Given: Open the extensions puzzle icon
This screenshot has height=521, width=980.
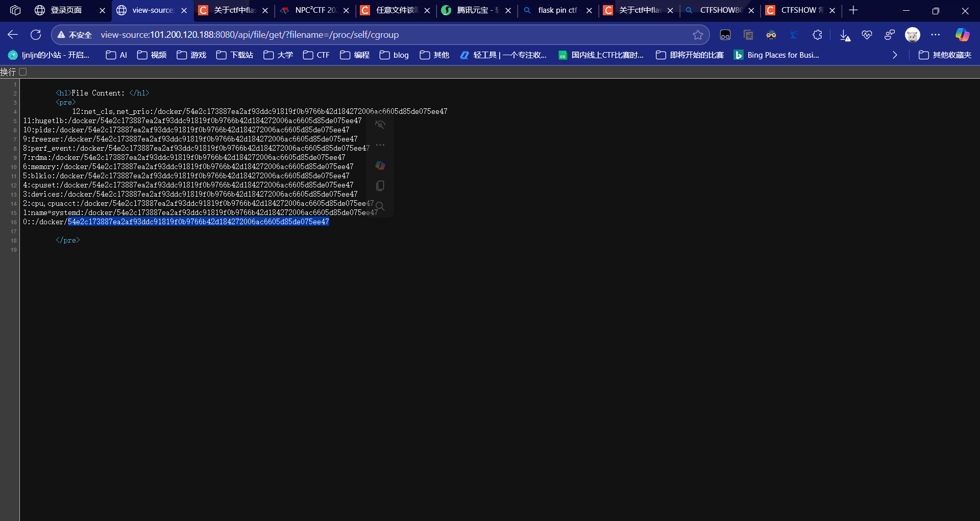Looking at the screenshot, I should (818, 35).
